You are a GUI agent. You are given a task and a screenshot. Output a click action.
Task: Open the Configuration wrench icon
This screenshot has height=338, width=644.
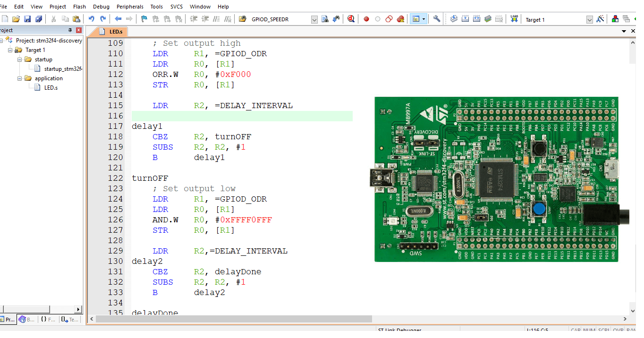pyautogui.click(x=437, y=19)
